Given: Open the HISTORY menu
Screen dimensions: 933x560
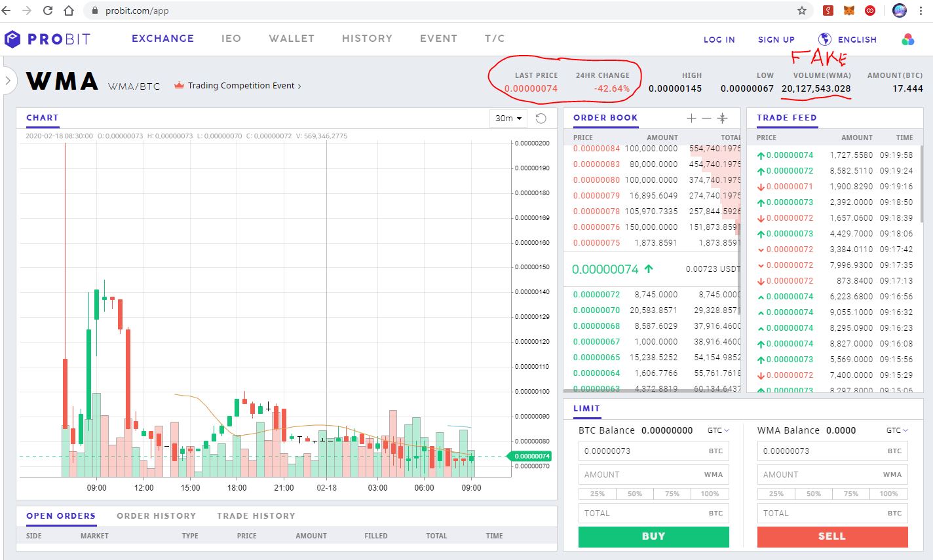Looking at the screenshot, I should (x=367, y=39).
